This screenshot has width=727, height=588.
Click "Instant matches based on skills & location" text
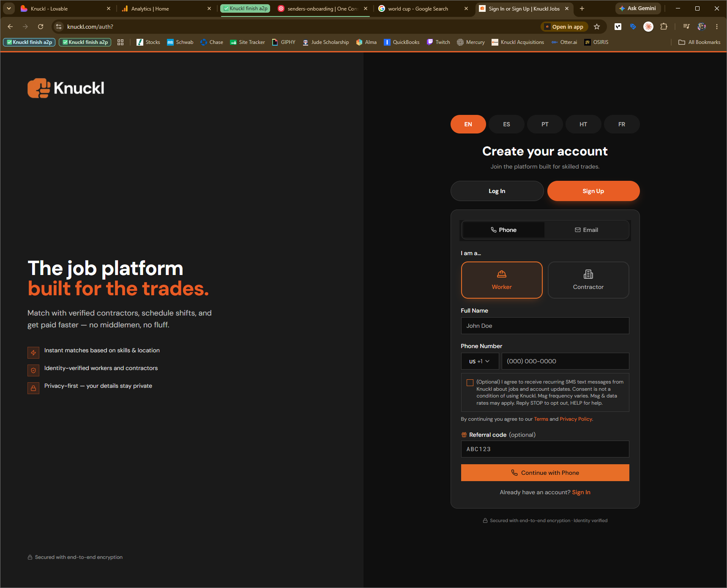pos(102,351)
